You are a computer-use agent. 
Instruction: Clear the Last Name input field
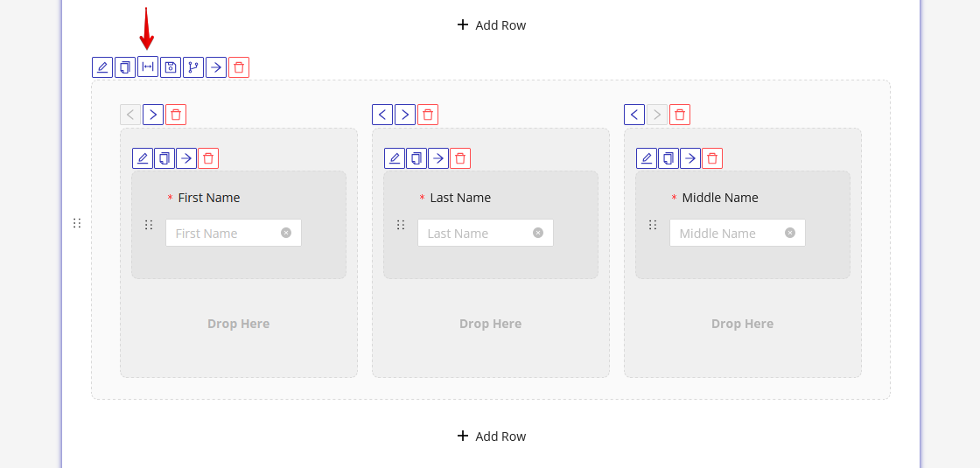pyautogui.click(x=538, y=233)
